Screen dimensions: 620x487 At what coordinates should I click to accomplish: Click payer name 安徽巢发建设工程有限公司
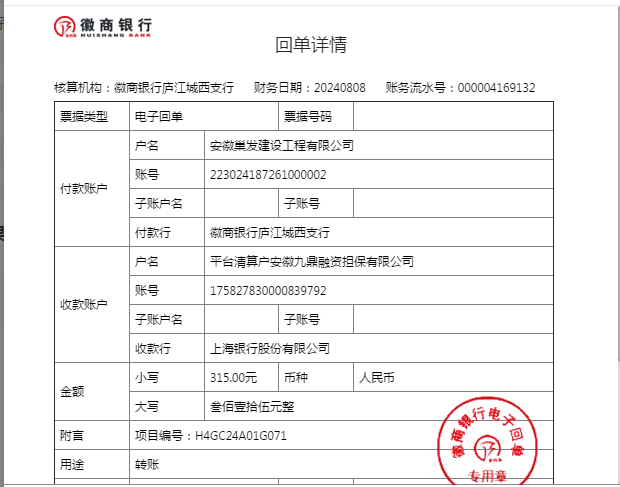tap(282, 146)
